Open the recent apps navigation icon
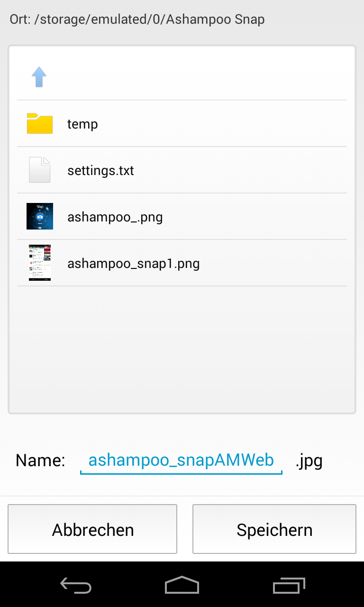The height and width of the screenshot is (607, 364). tap(289, 586)
